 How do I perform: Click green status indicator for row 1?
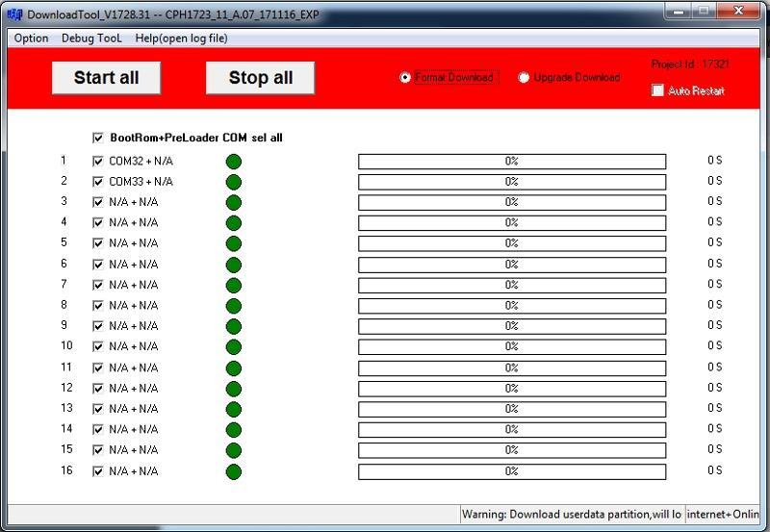(x=233, y=161)
